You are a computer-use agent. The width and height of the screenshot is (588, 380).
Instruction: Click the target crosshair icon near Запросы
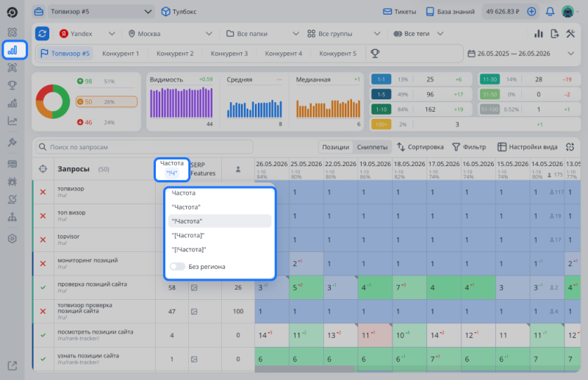coord(43,169)
